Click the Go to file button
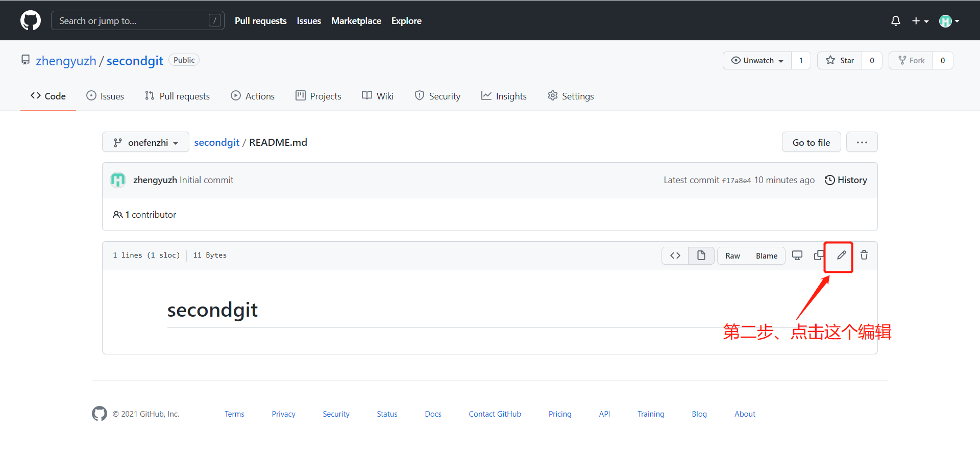The image size is (980, 460). (811, 142)
